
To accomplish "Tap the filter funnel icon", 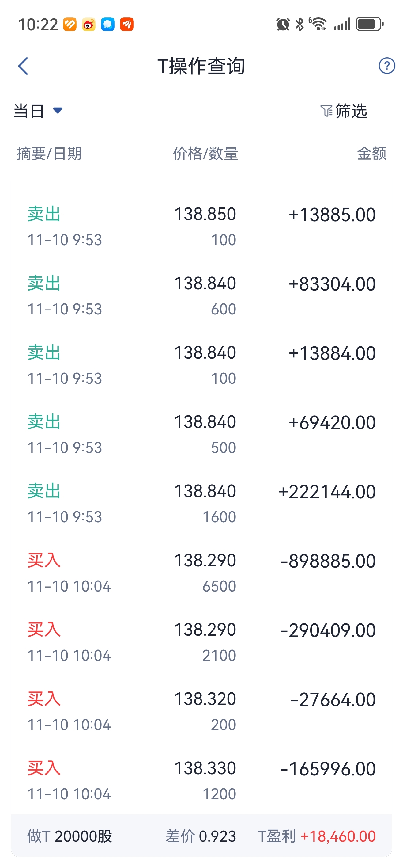I will (x=326, y=111).
